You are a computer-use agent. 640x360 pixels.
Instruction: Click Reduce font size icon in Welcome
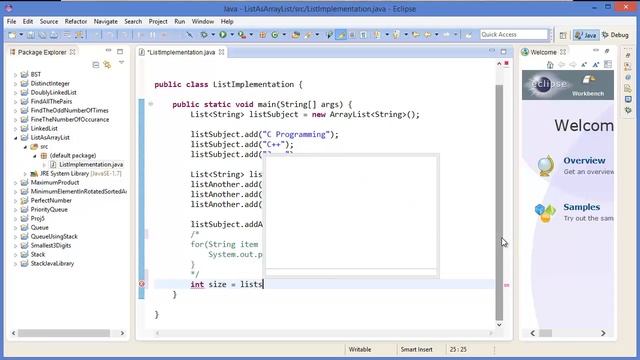pos(584,65)
